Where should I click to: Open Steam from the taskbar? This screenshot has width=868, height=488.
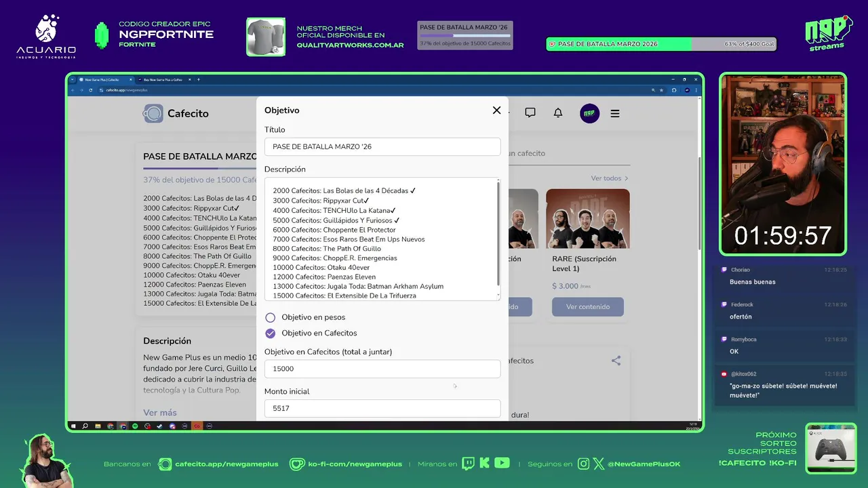click(159, 426)
